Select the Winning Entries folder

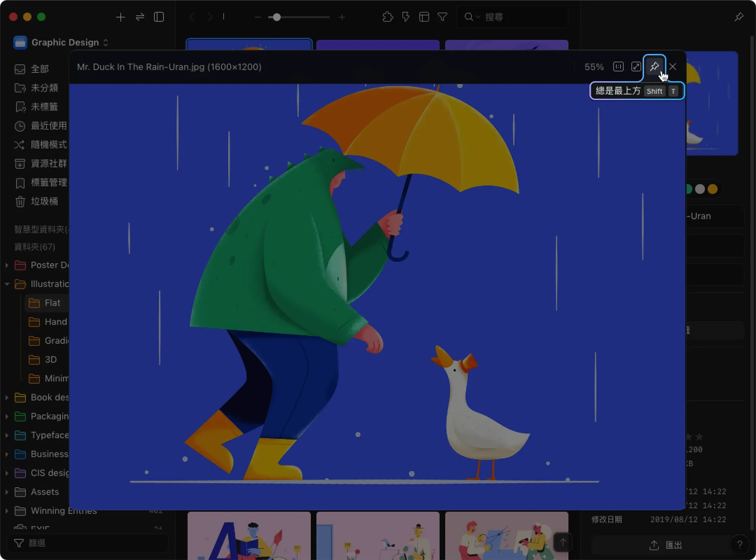pos(63,511)
